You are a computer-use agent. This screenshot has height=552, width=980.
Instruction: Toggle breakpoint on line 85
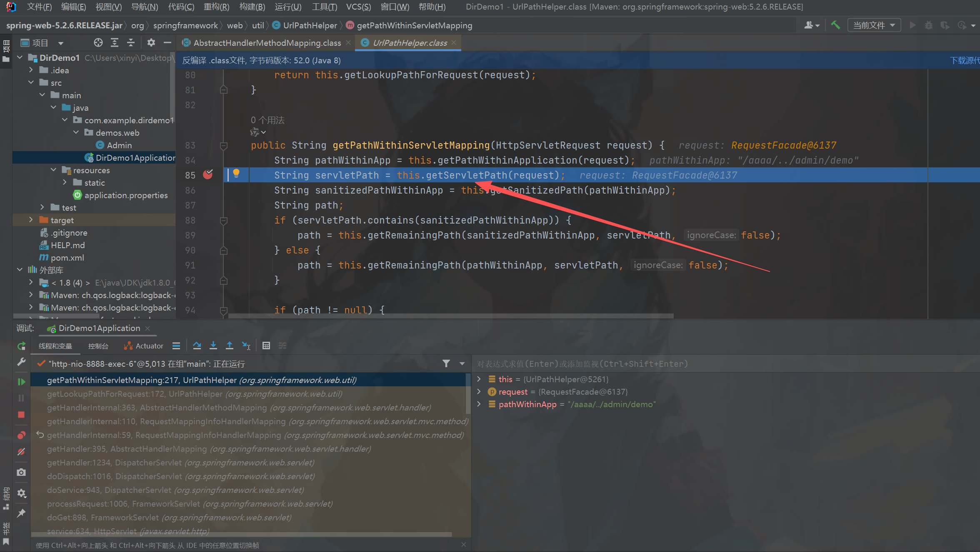207,175
